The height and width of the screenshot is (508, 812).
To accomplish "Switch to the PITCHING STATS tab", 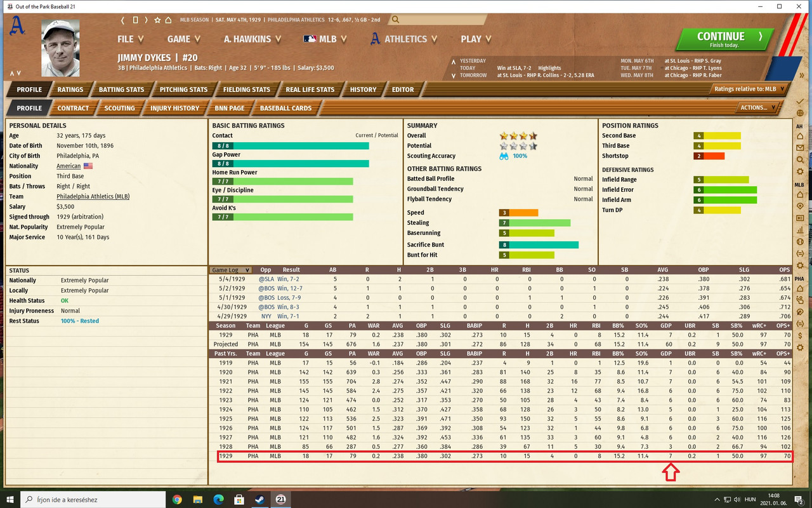I will (183, 90).
